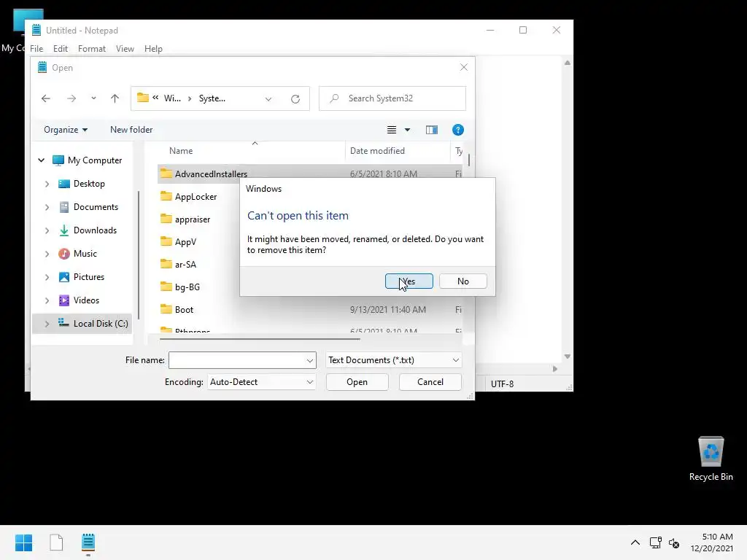The width and height of the screenshot is (747, 560).
Task: Close the Open dialog with X
Action: (463, 68)
